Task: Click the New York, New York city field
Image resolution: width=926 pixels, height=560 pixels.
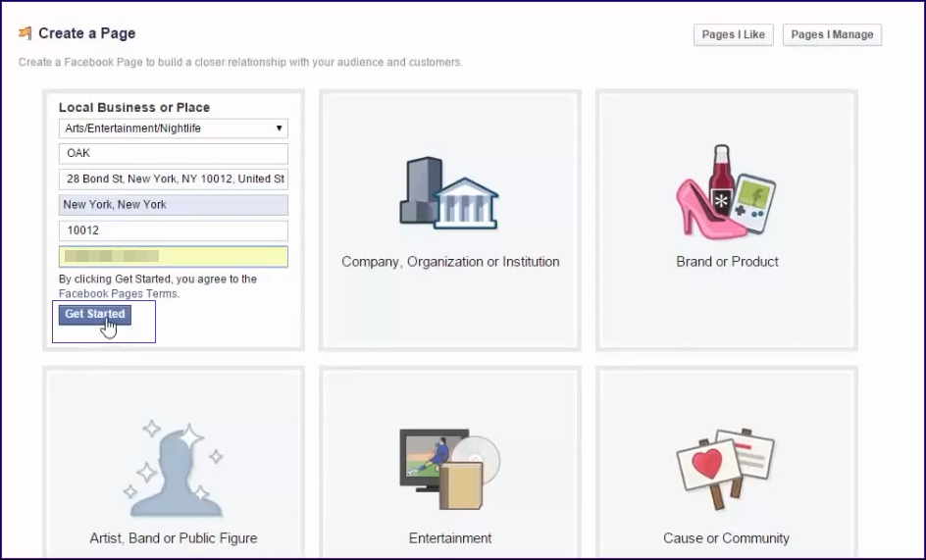Action: click(x=173, y=205)
